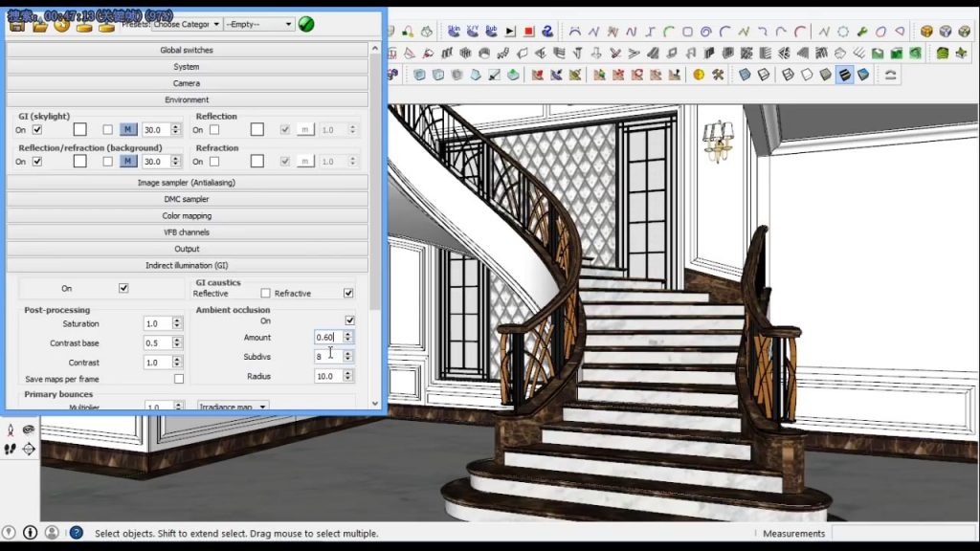This screenshot has width=980, height=551.
Task: Click the X/Y tool icon
Action: 473,31
